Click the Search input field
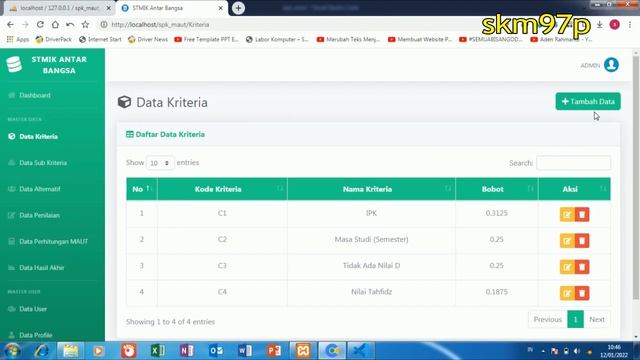 (x=573, y=163)
